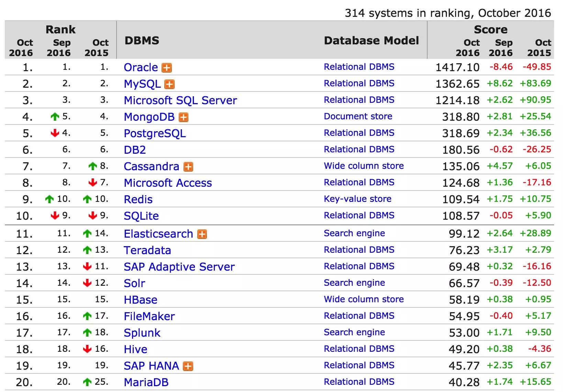Click the plus icon beside SAP HANA

(188, 366)
